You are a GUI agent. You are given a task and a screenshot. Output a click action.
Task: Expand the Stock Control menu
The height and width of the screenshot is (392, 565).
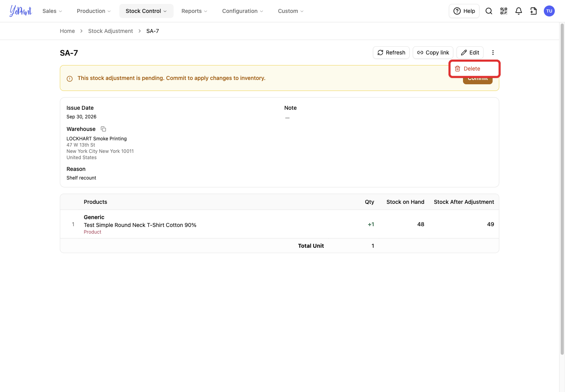tap(146, 11)
